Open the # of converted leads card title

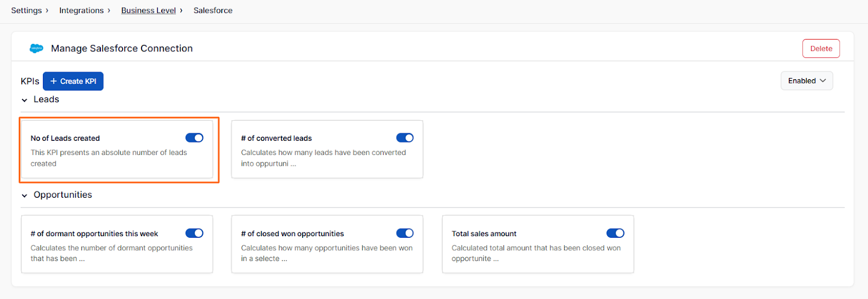pyautogui.click(x=277, y=138)
